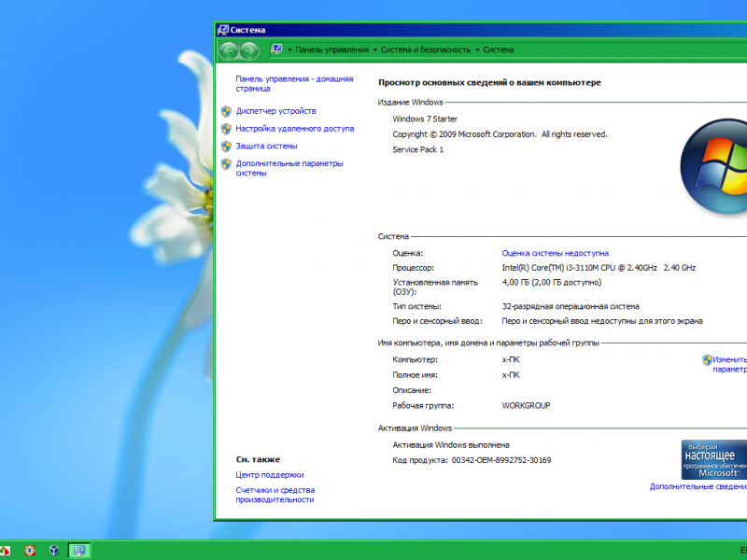Click the Установленная память (ОЗУ) label
The height and width of the screenshot is (560, 747).
[x=435, y=287]
